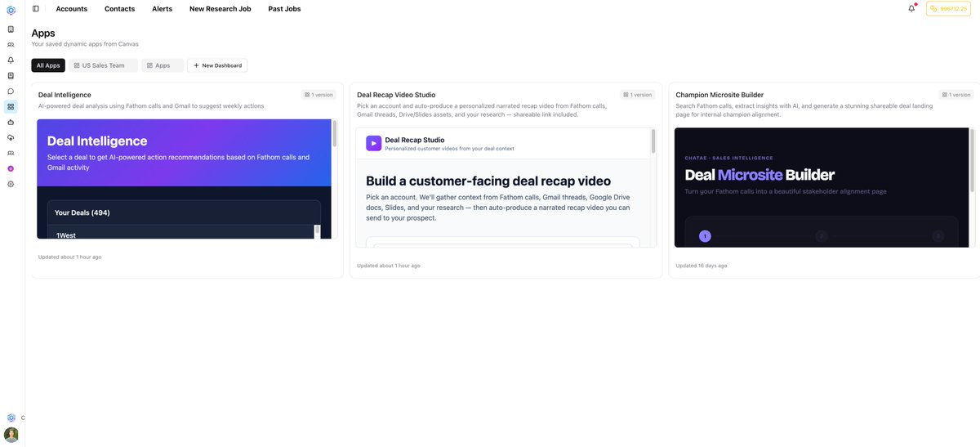Click 'Build a customer-facing deal recap video' heading
980x447 pixels.
488,181
